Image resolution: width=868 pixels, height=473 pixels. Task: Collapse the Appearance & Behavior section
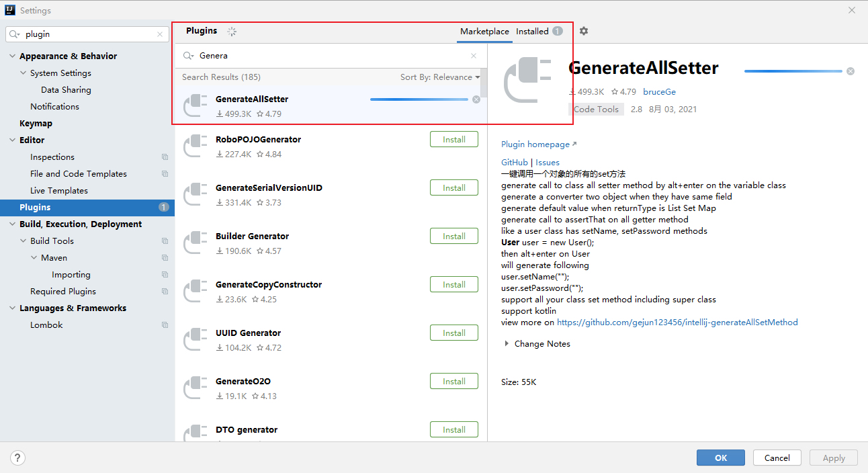[x=12, y=56]
